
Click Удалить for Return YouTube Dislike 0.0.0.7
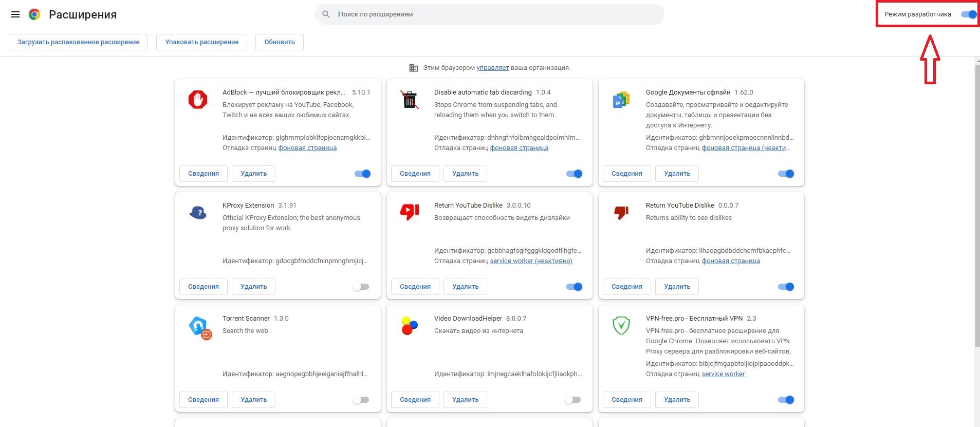677,287
